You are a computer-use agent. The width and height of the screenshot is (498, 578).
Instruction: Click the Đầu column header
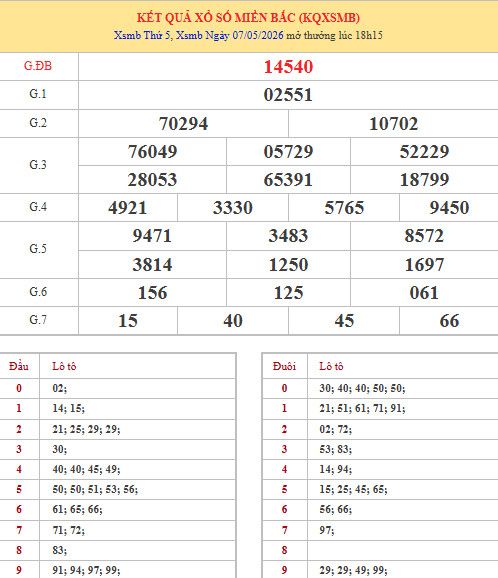point(19,366)
